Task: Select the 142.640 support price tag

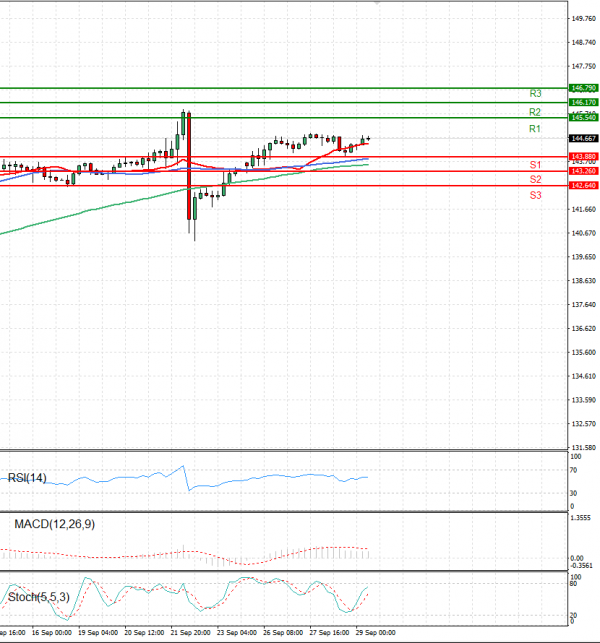Action: pos(583,186)
